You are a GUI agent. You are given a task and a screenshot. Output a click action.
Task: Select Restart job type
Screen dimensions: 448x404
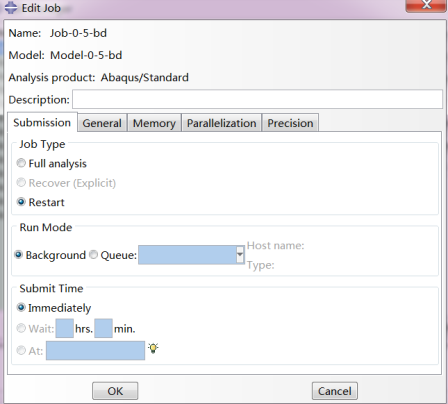pos(21,202)
